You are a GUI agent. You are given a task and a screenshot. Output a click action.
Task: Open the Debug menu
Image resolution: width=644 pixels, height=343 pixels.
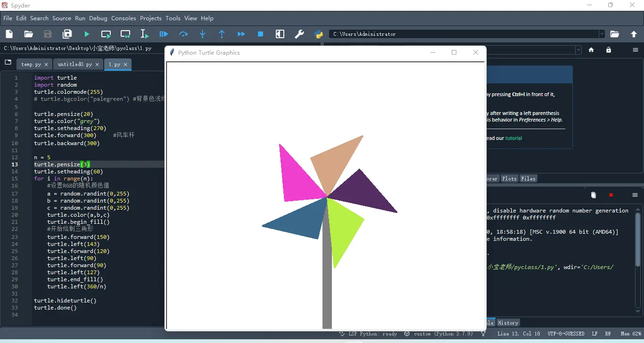pos(98,18)
